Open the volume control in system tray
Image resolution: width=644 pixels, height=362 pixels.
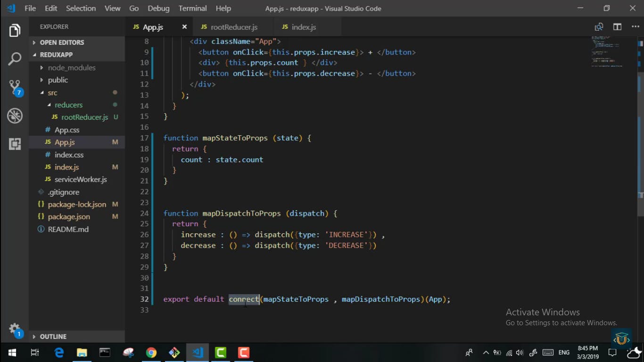pyautogui.click(x=520, y=353)
